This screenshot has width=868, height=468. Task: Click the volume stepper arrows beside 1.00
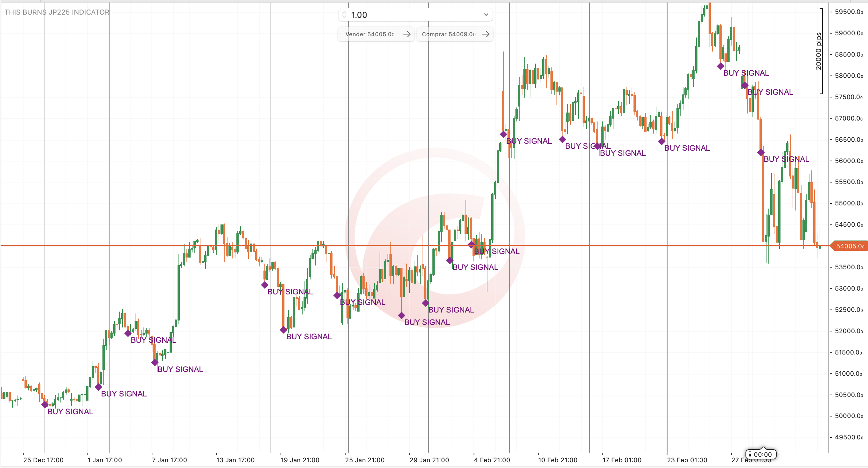344,15
